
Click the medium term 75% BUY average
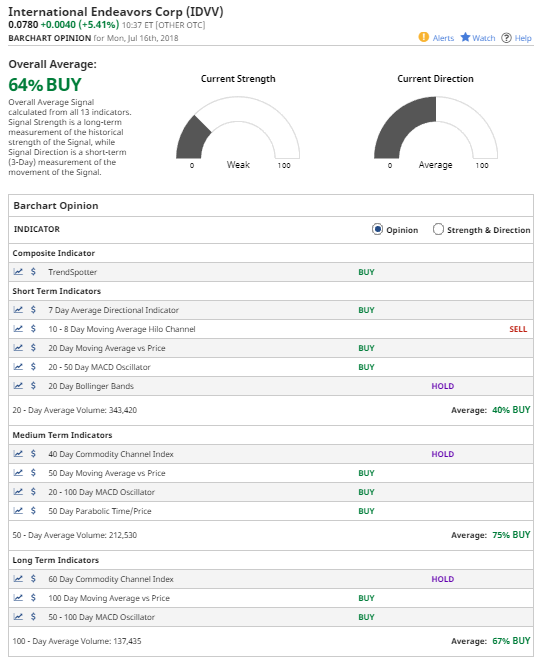pos(511,535)
